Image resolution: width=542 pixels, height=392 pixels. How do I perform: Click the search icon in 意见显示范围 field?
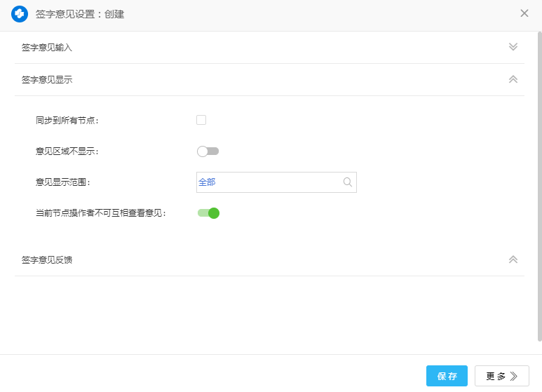[x=347, y=182]
